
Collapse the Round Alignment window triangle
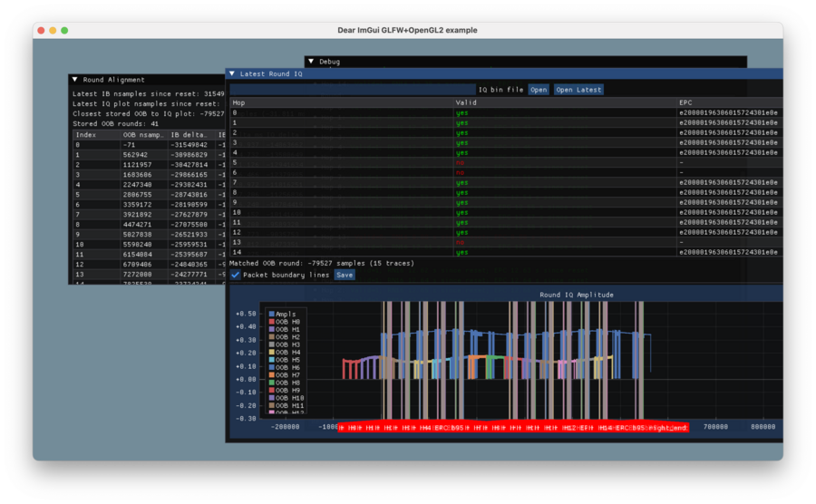click(x=75, y=80)
